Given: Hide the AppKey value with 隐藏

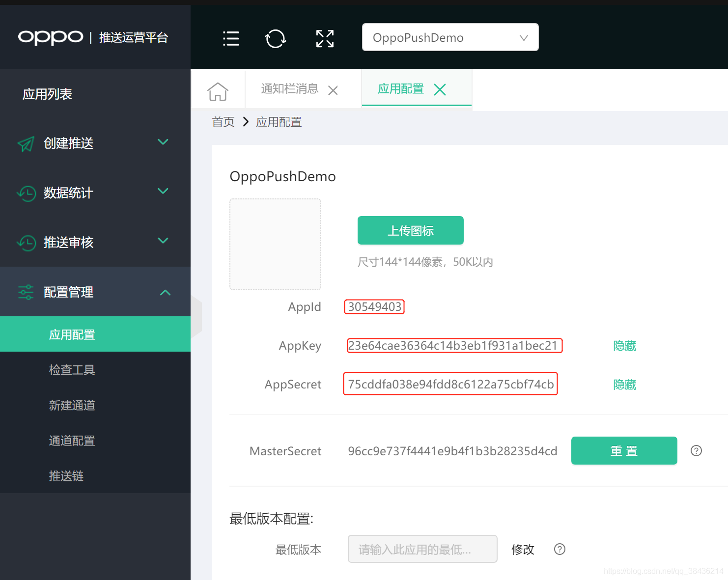Looking at the screenshot, I should pos(625,346).
